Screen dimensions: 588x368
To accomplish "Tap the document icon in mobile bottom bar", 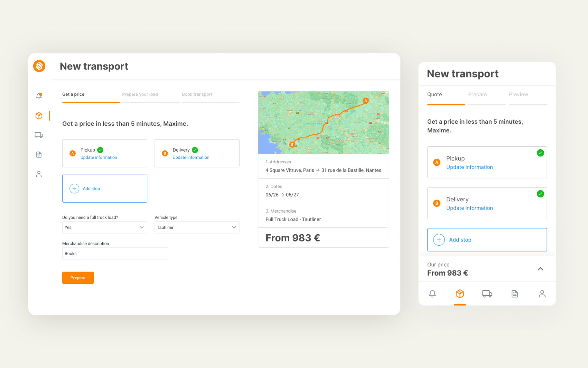I will tap(514, 294).
